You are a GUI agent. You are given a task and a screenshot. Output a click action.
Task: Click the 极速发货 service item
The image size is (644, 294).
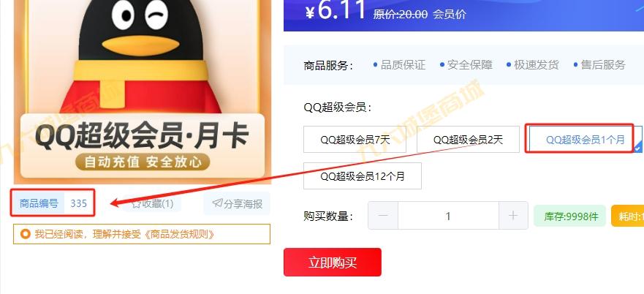532,65
